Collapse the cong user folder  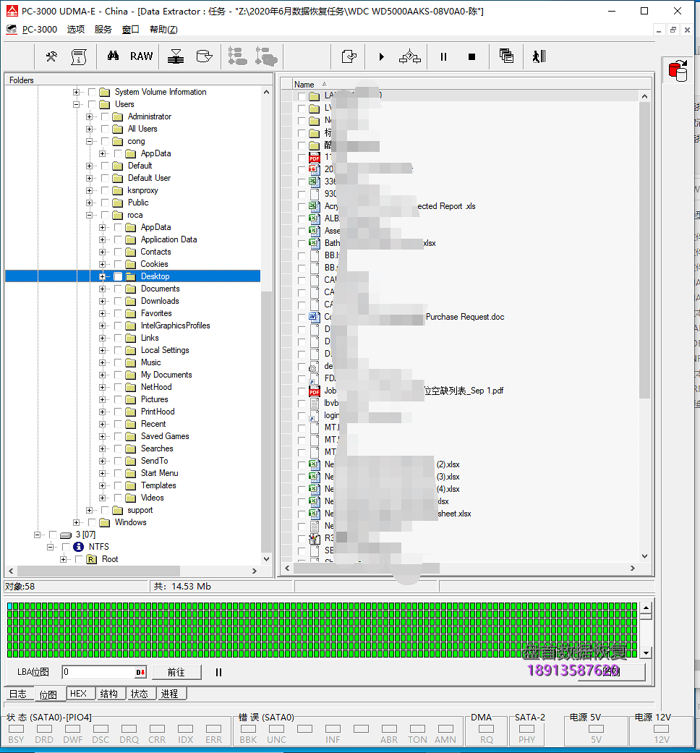89,141
